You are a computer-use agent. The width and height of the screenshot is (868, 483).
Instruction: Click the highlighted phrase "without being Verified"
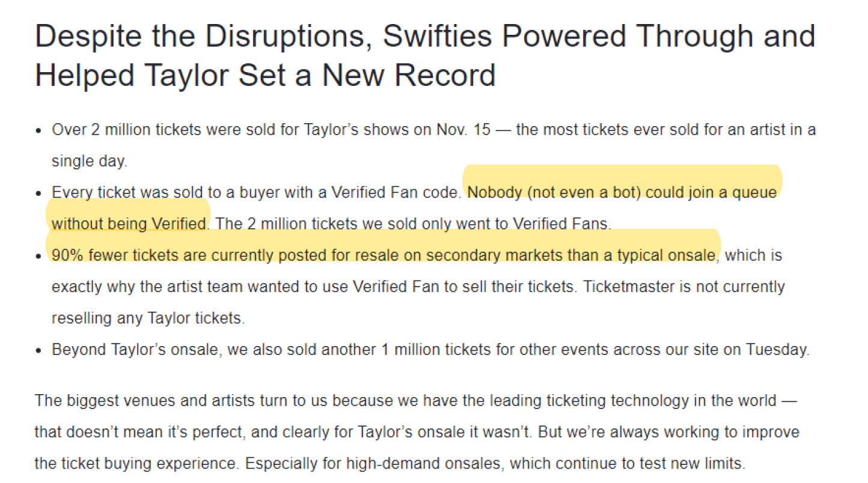coord(129,223)
